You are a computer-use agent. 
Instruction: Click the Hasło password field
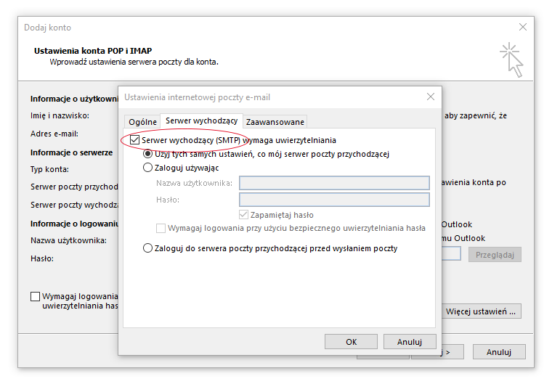point(334,199)
